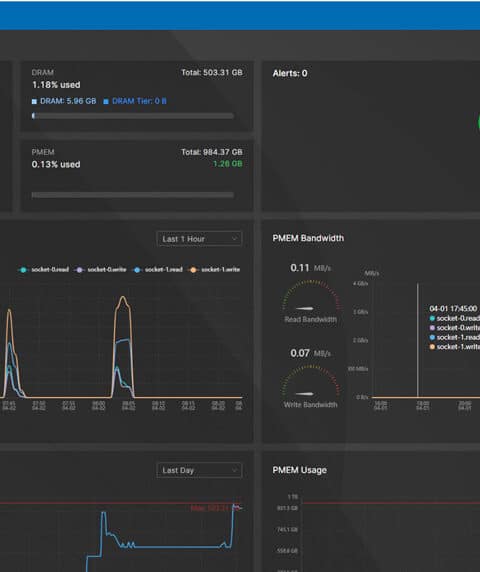Toggle socket-0.read series in the left chart legend
480x572 pixels.
[x=44, y=270]
